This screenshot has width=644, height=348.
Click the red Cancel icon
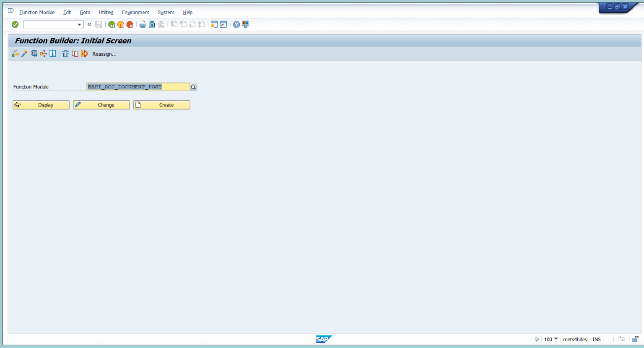(130, 24)
